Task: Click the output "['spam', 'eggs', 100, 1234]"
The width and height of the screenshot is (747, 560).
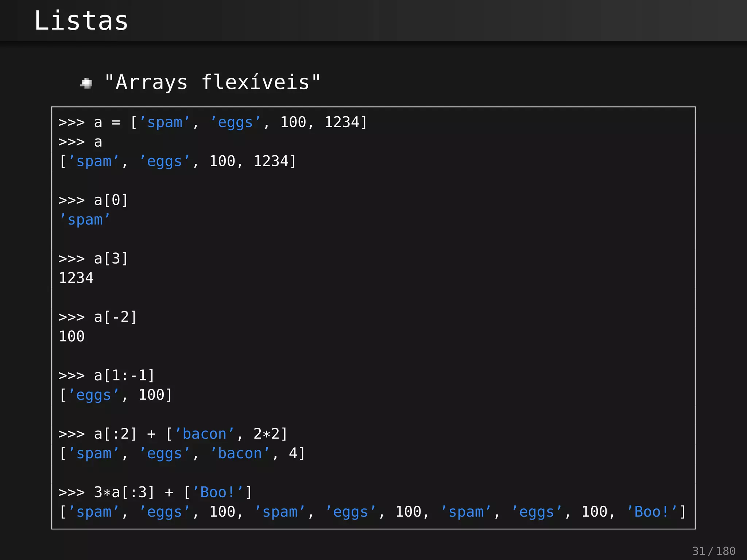Action: tap(178, 162)
